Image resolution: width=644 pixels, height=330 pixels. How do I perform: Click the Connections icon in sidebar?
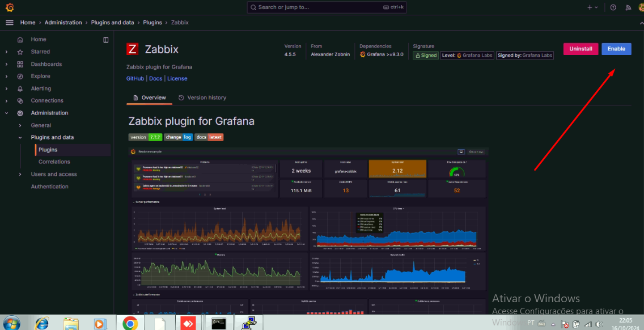20,101
